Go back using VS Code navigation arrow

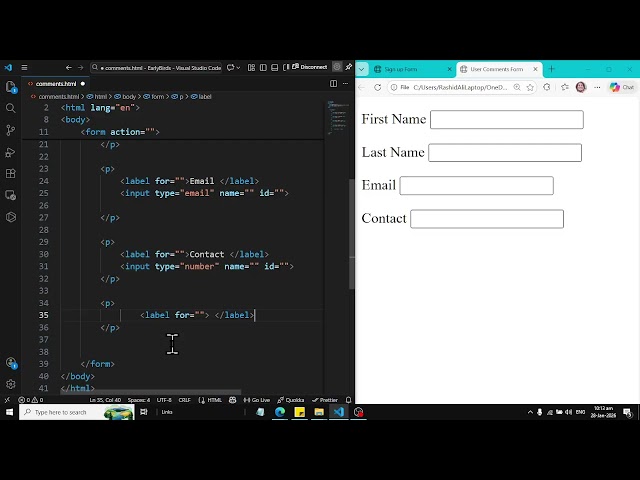point(69,68)
